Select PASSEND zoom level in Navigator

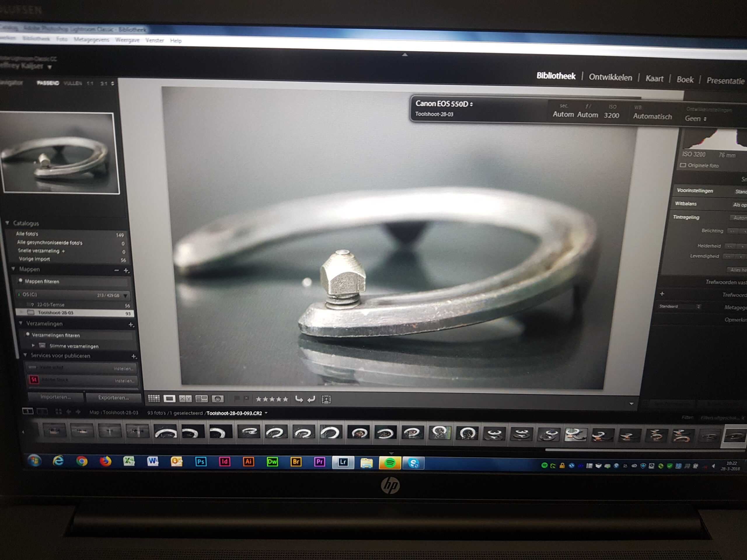(x=48, y=83)
